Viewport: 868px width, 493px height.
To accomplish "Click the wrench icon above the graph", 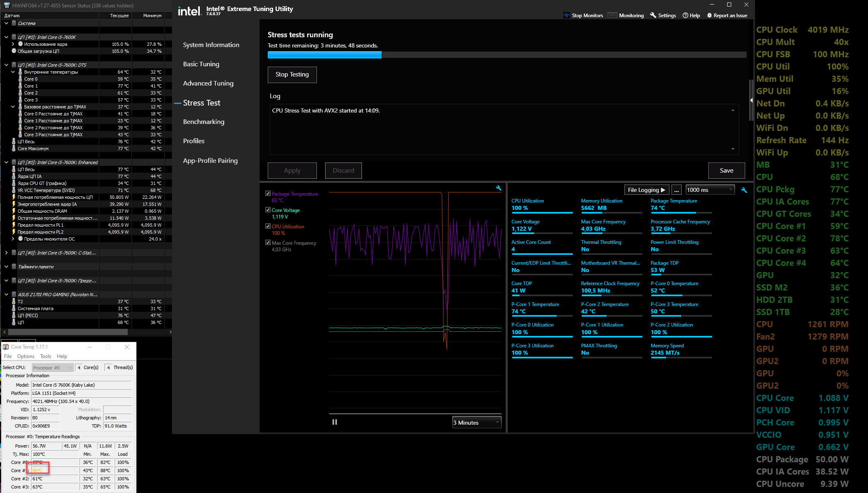I will 498,188.
